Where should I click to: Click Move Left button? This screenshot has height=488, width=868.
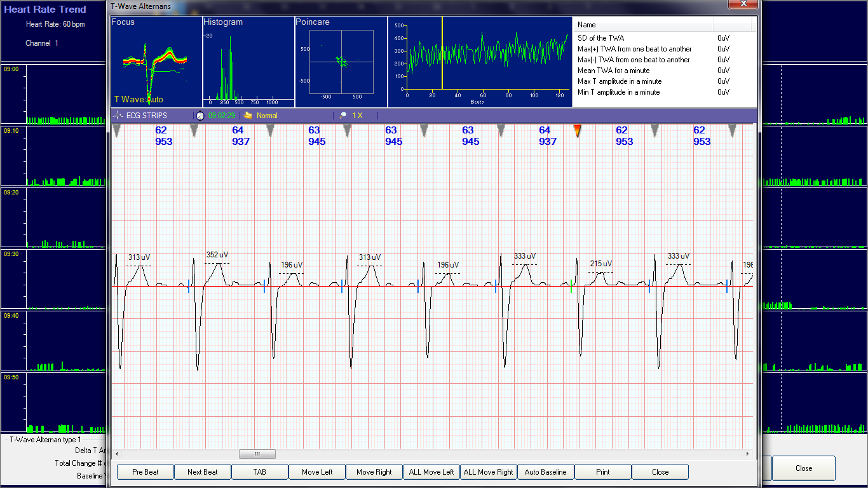coord(317,472)
